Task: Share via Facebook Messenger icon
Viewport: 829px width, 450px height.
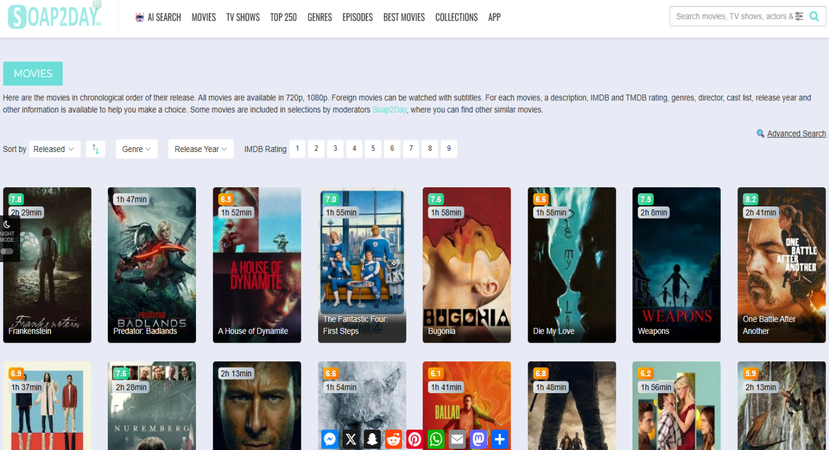Action: [330, 439]
